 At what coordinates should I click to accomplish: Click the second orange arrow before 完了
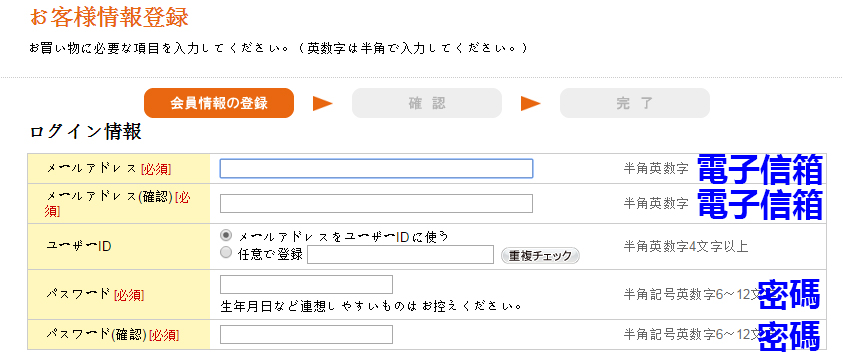(531, 103)
